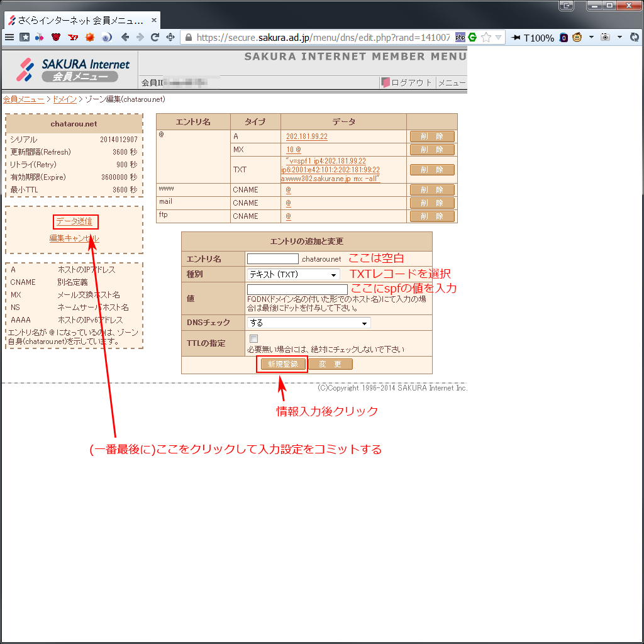Image resolution: width=644 pixels, height=644 pixels.
Task: Go back to the previous page
Action: click(125, 37)
